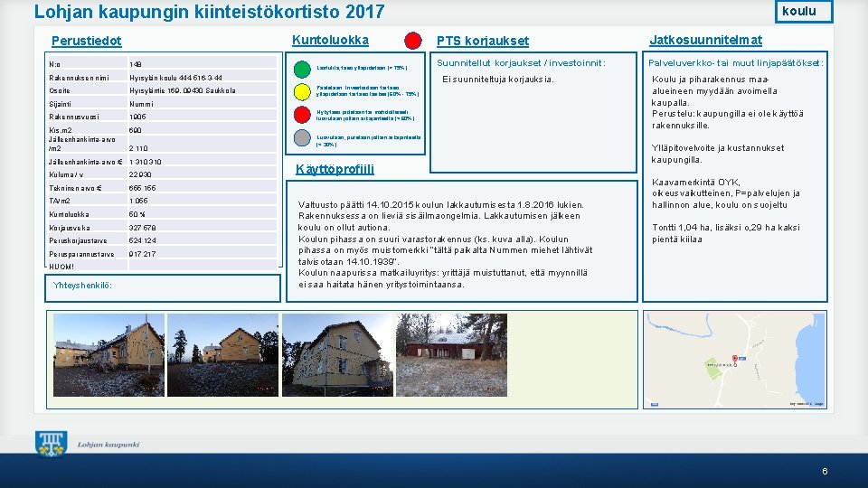Click the grey circle's legend description text
The image size is (868, 488).
pos(368,141)
